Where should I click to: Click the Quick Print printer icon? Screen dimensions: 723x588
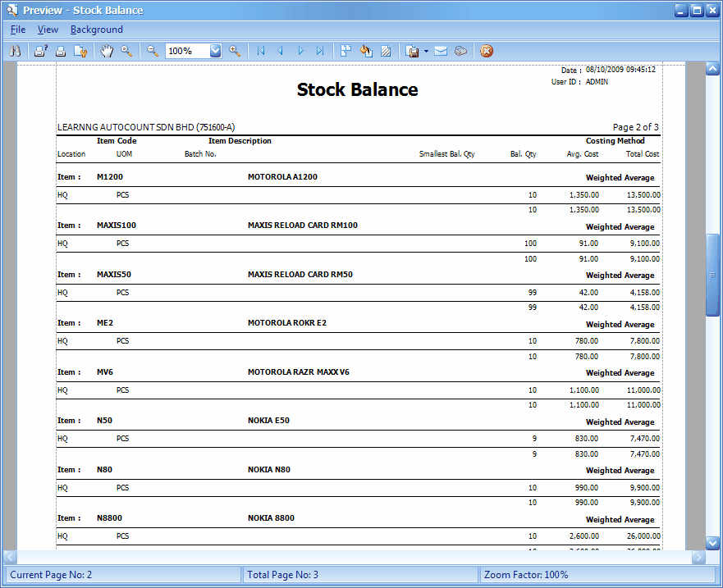tap(61, 51)
